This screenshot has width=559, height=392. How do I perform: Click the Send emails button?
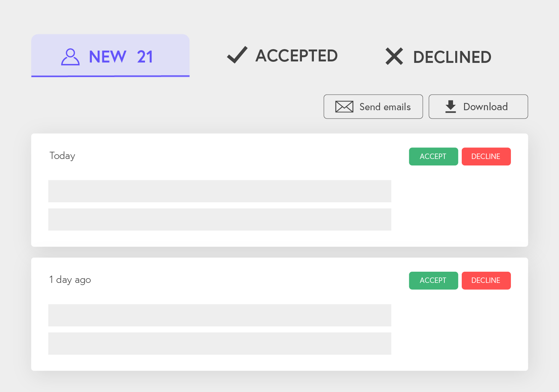373,107
